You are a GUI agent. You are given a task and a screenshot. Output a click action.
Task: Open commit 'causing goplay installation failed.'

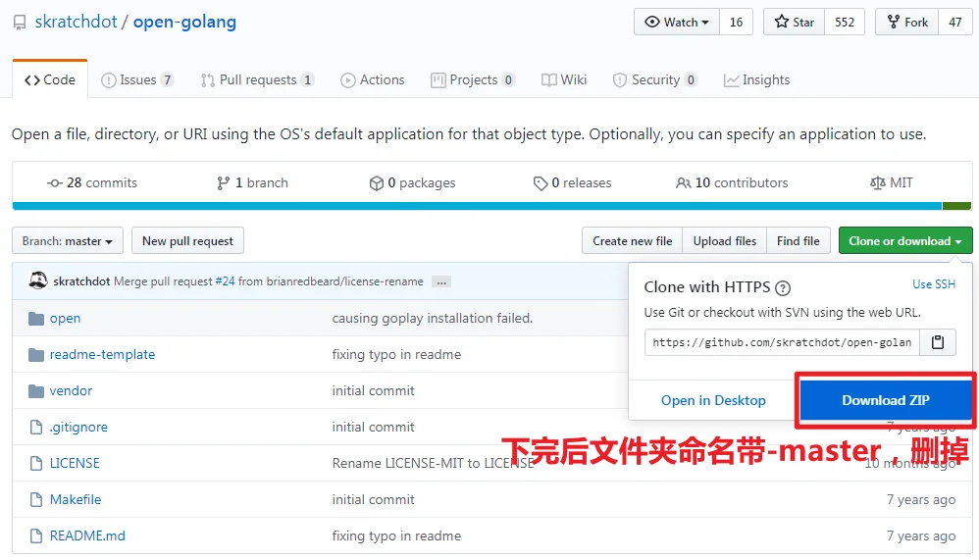pyautogui.click(x=432, y=319)
